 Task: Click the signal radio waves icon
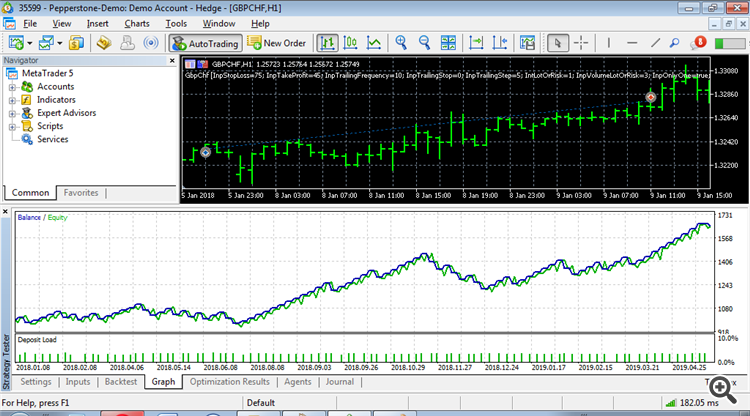pos(151,43)
